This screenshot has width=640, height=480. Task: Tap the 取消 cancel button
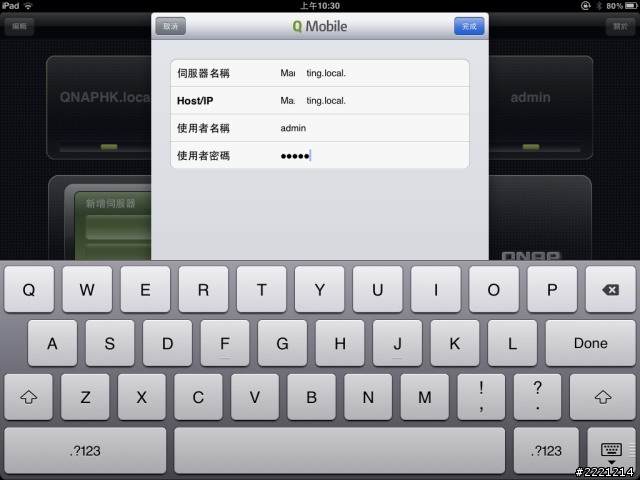click(x=171, y=26)
